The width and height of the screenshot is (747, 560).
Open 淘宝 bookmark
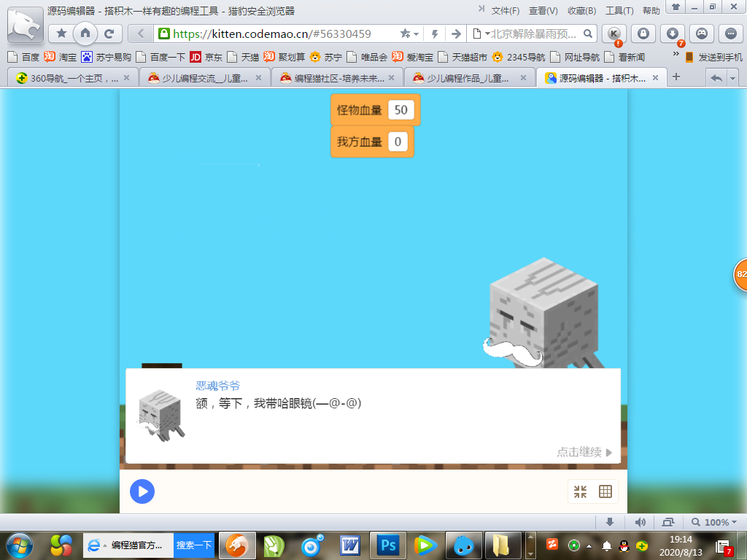tap(61, 57)
